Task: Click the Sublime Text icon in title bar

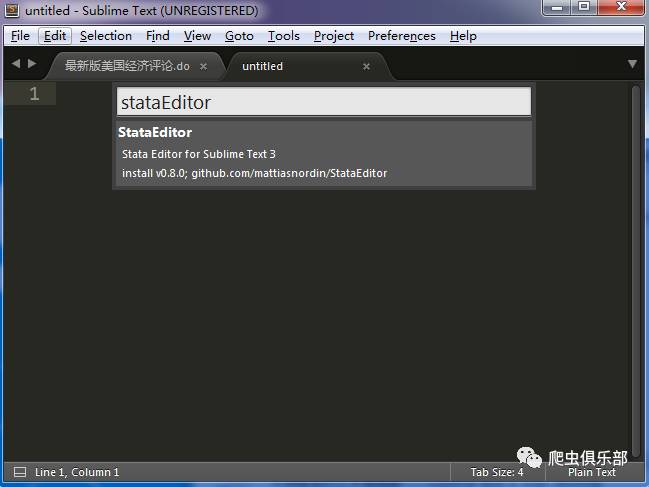Action: [x=12, y=10]
